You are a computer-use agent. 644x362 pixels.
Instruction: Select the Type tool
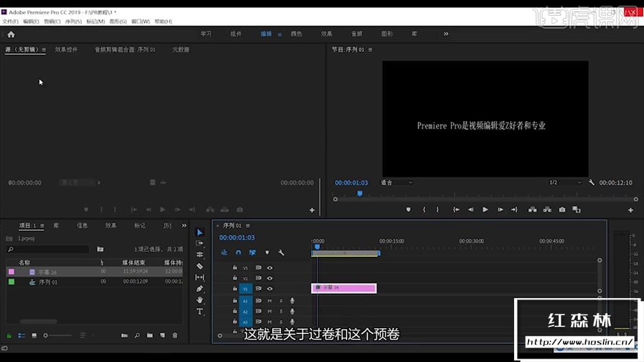coord(199,312)
